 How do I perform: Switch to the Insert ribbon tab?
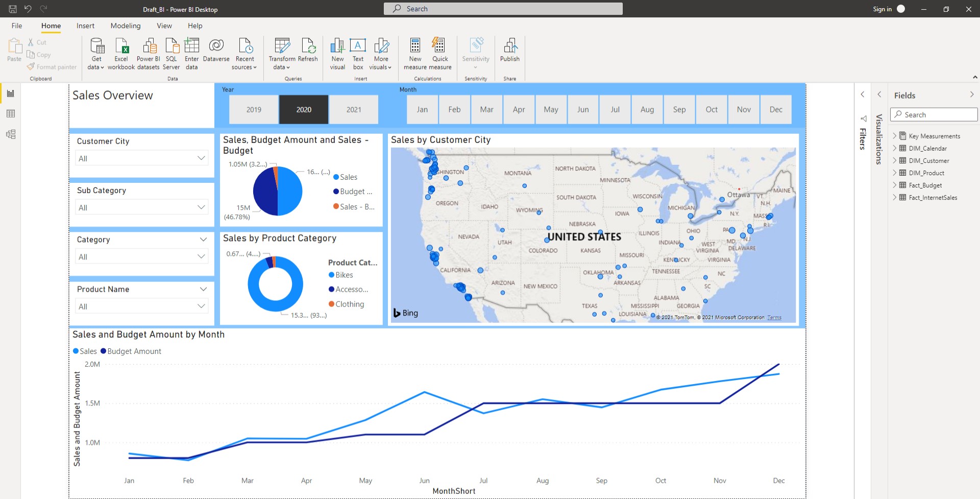pos(85,26)
